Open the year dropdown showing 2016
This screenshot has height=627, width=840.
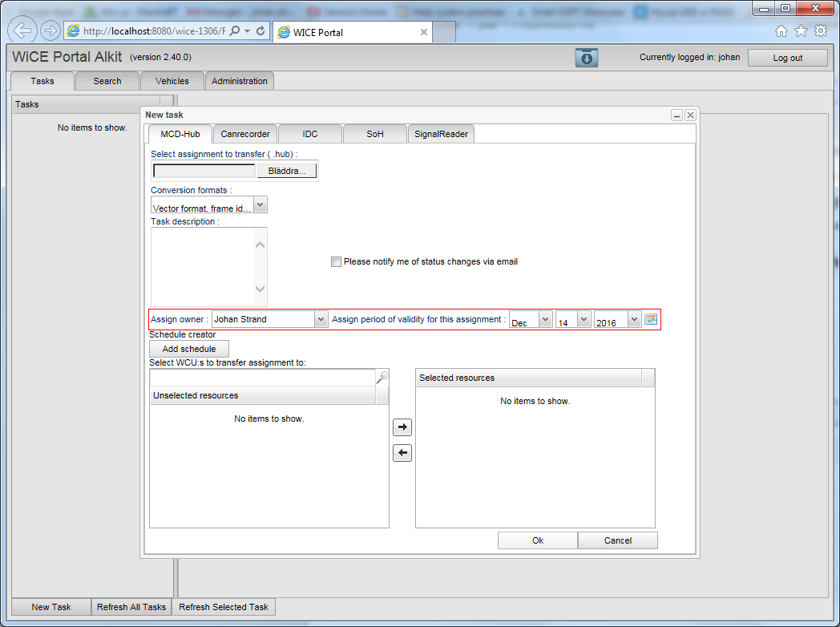click(x=635, y=319)
